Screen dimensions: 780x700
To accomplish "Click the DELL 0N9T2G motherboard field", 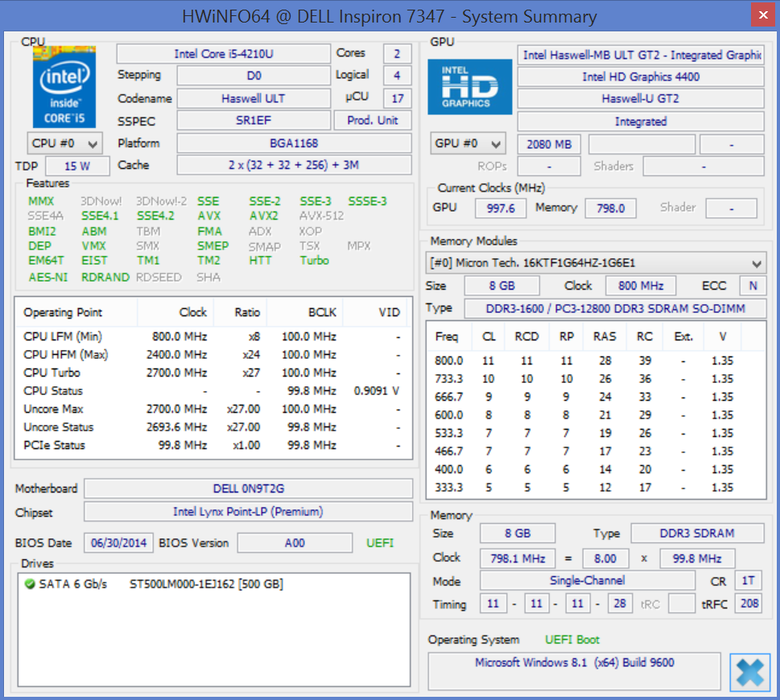I will pos(249,488).
